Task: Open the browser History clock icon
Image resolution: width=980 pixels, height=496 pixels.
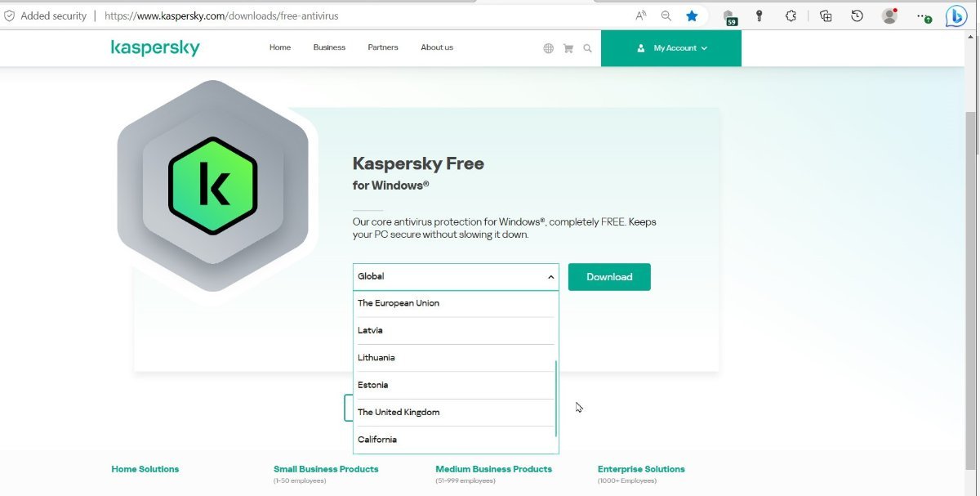Action: coord(857,16)
